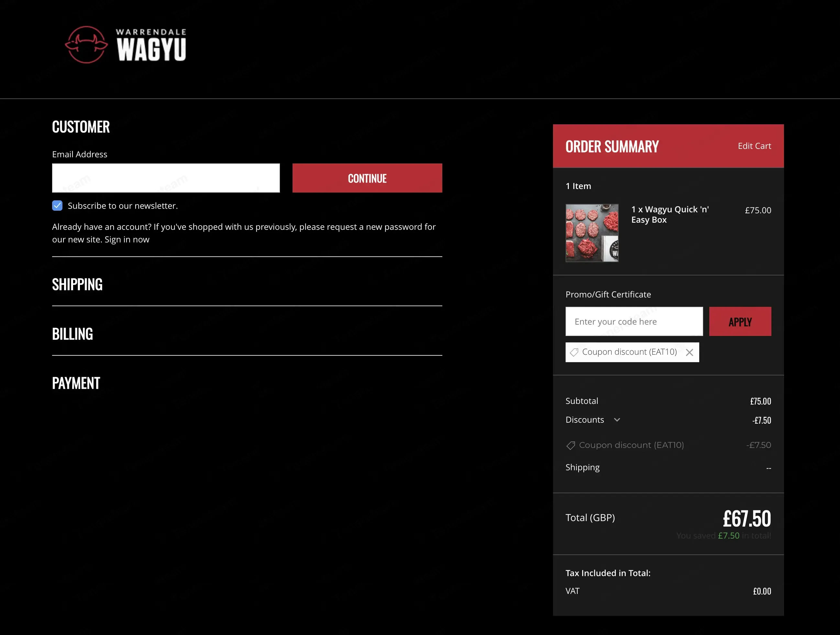Toggle the Subscribe to our newsletter checkbox
The width and height of the screenshot is (840, 635).
coord(57,206)
